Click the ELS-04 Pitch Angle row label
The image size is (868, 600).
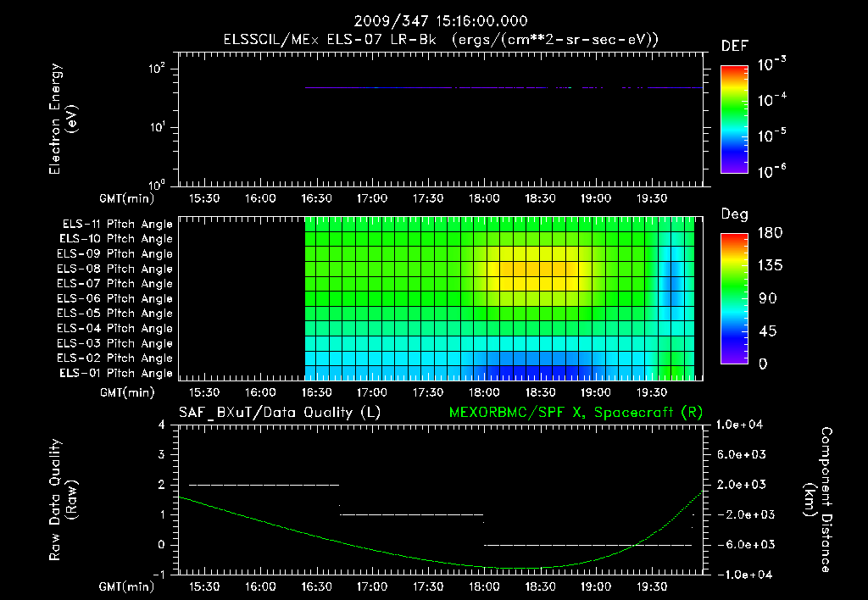click(x=115, y=329)
